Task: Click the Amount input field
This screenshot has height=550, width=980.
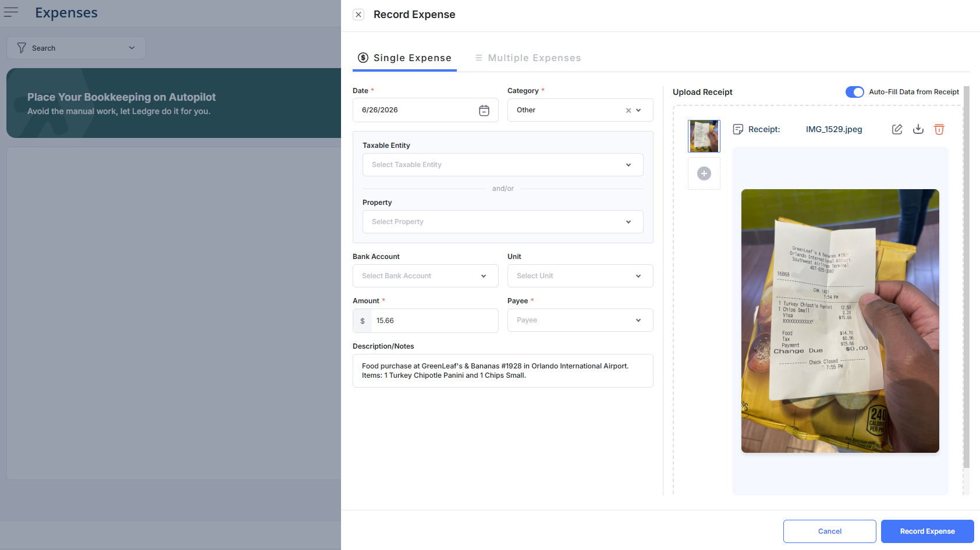Action: (435, 321)
